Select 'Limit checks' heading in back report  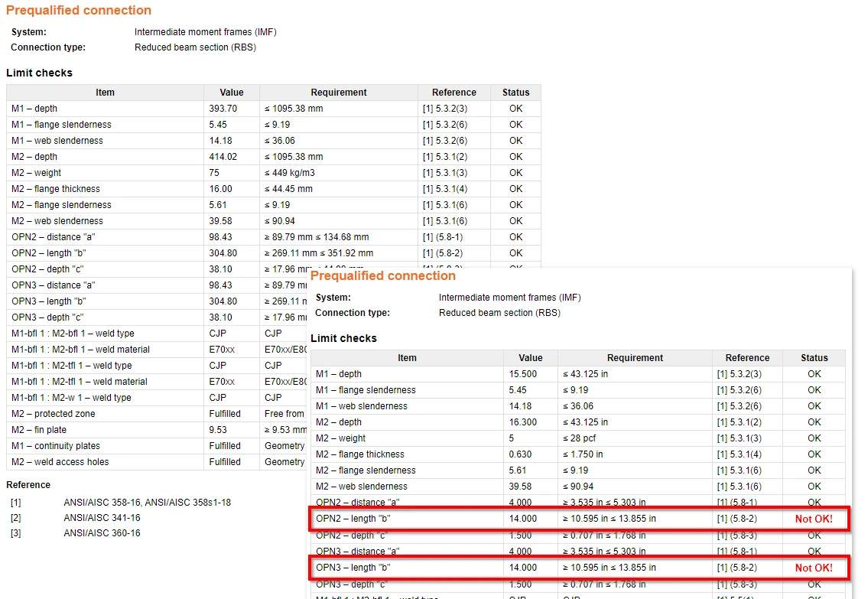coord(39,73)
